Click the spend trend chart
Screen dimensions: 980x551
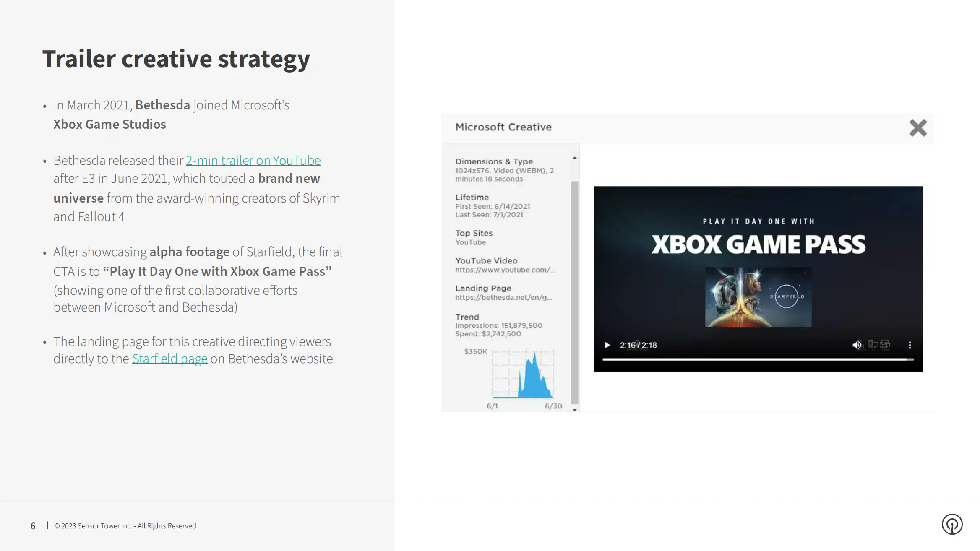pos(523,373)
